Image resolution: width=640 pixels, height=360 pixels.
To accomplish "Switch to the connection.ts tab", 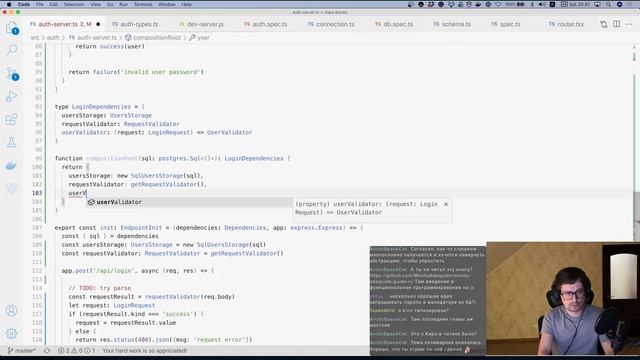I will click(x=335, y=24).
